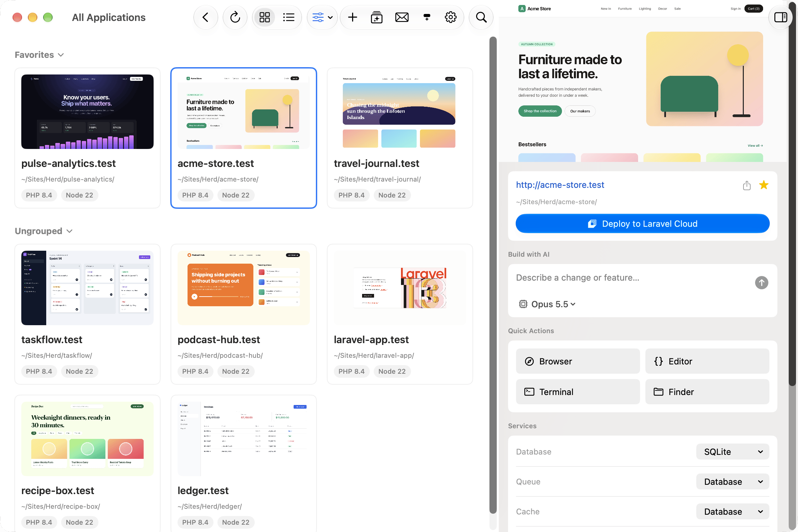Viewport: 798px width, 532px height.
Task: Switch to grid view
Action: point(264,17)
